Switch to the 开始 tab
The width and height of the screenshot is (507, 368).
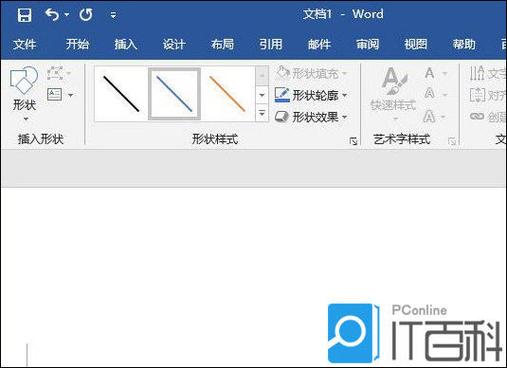77,44
